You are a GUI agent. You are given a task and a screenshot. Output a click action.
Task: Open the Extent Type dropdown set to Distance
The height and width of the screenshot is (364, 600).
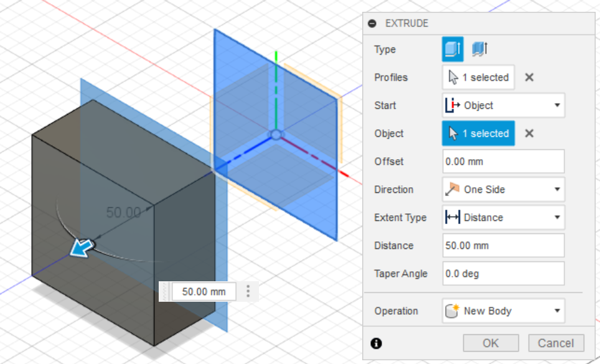503,217
